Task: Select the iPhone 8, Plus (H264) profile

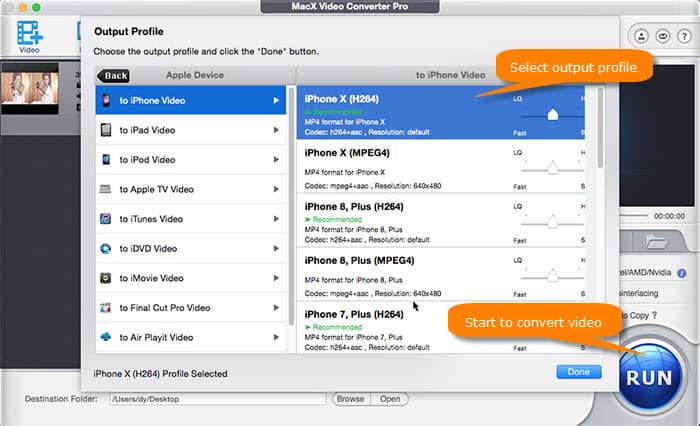Action: [441, 220]
